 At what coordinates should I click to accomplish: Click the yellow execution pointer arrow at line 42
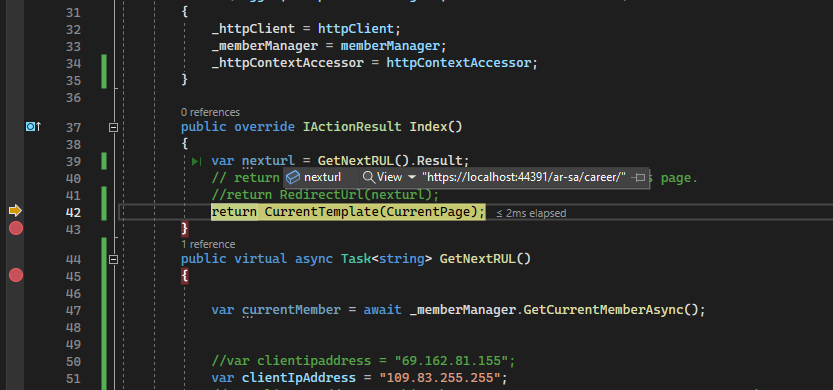point(15,211)
